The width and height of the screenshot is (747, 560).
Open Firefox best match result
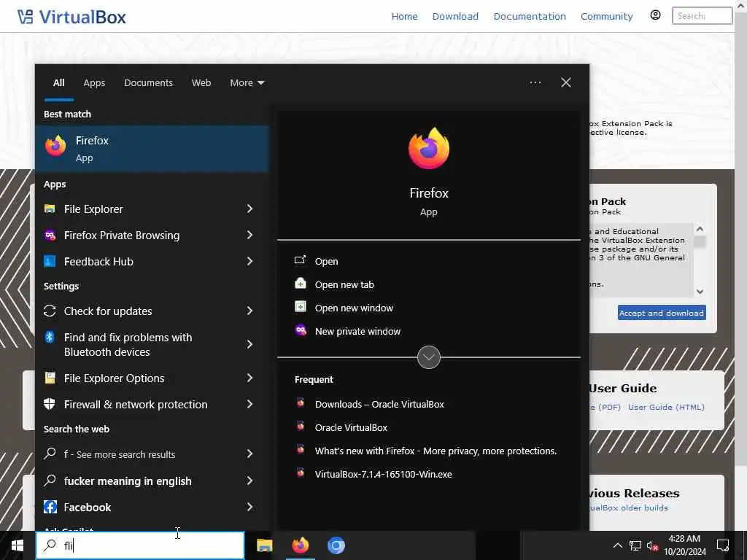tap(152, 149)
